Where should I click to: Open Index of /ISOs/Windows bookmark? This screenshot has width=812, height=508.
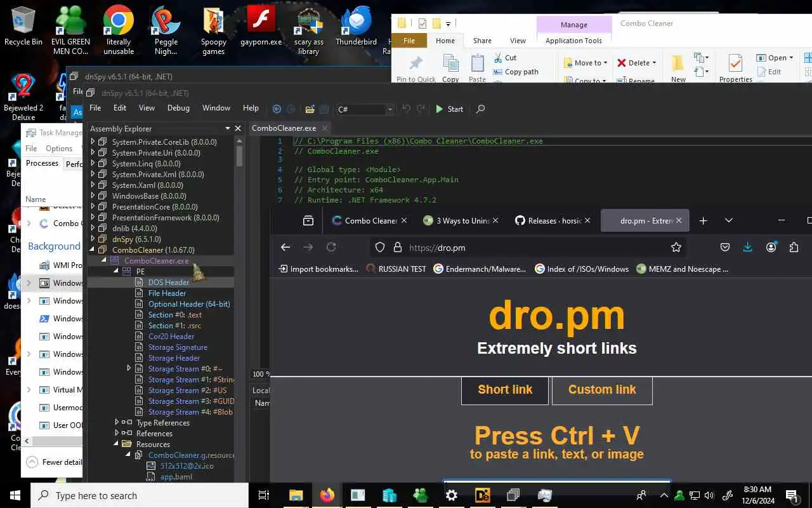coord(582,269)
